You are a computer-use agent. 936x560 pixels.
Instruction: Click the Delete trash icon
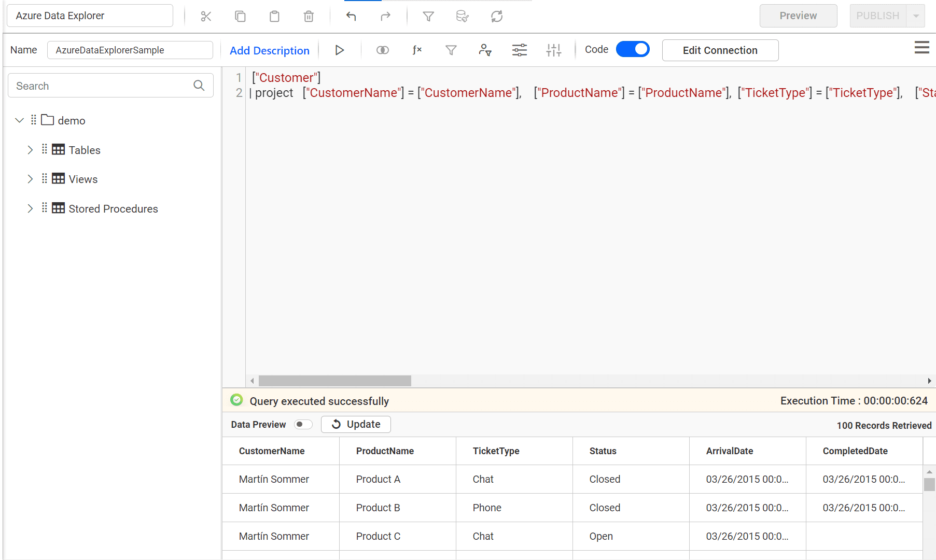click(309, 17)
